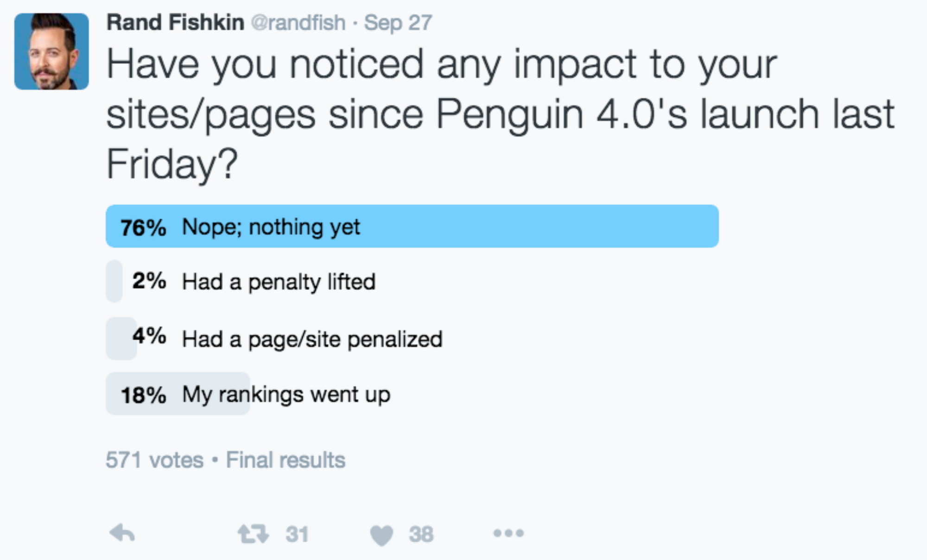Like the tweet with heart icon
The image size is (927, 560).
click(x=382, y=535)
